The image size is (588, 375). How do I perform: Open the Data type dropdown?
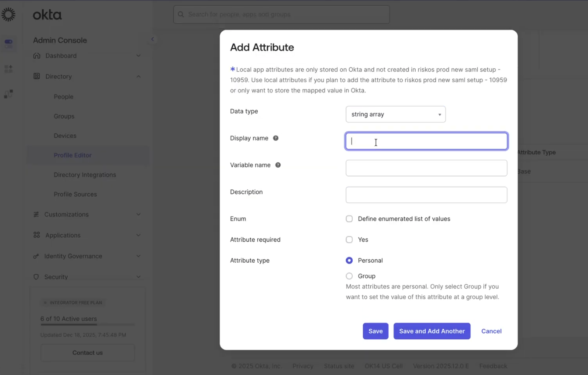click(396, 114)
